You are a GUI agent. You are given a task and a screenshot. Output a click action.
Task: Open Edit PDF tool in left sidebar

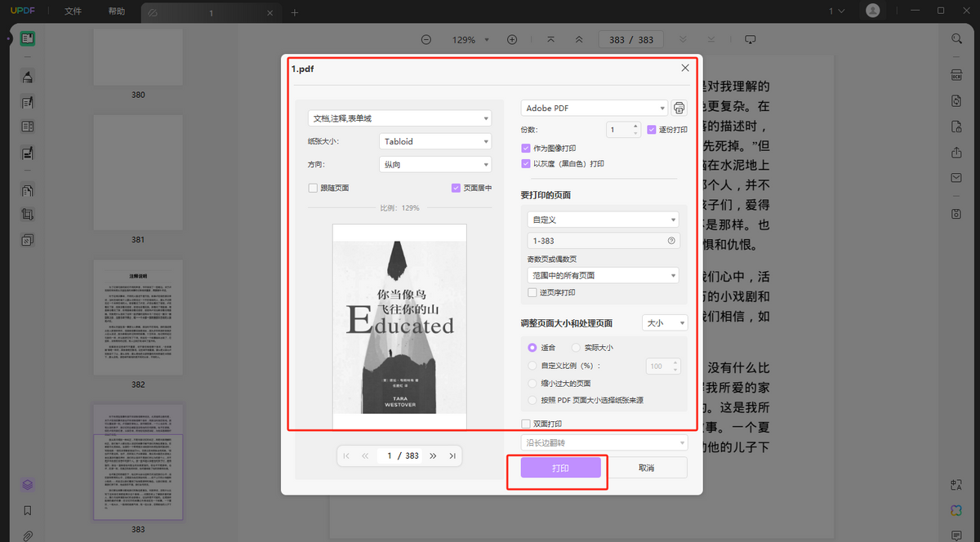coord(28,102)
